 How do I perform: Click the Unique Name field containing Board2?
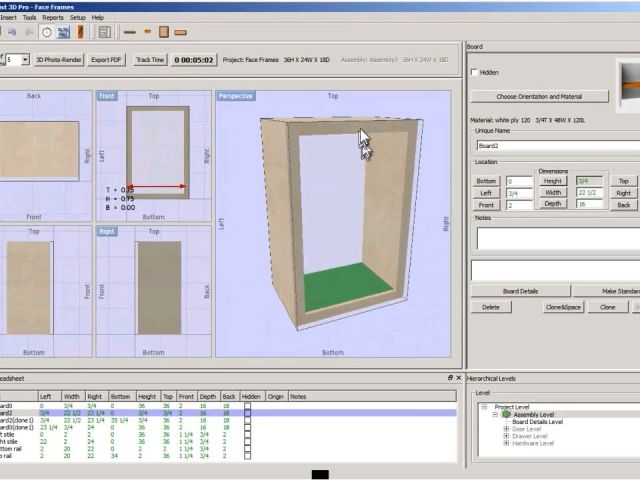(x=556, y=146)
